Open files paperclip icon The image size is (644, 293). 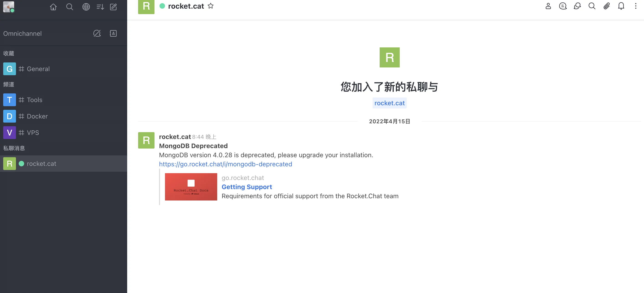(606, 6)
